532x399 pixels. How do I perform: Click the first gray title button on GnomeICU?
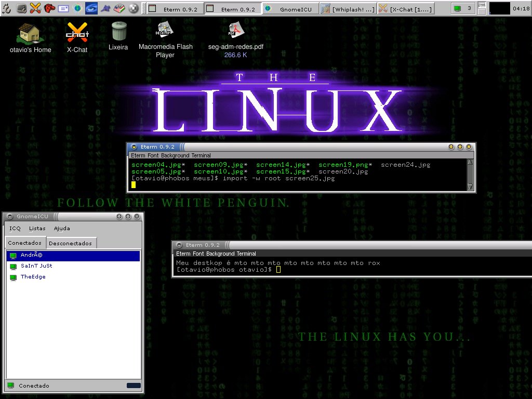tap(119, 217)
